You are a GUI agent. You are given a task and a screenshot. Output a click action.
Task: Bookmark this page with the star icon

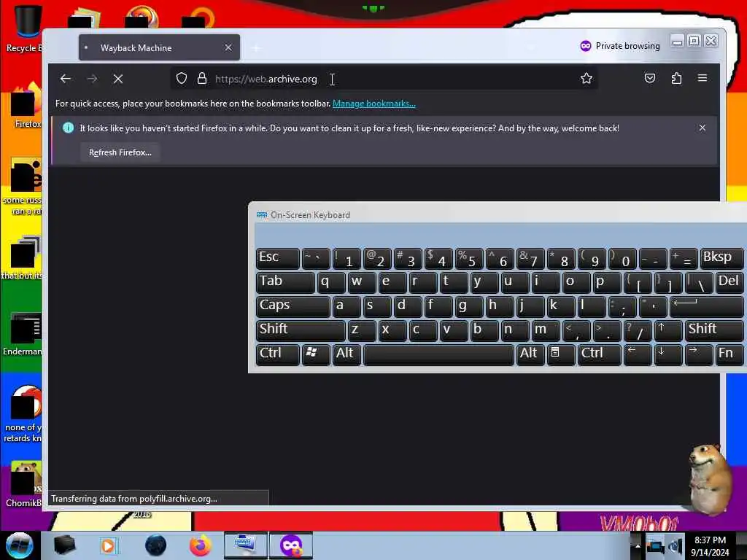pos(587,78)
